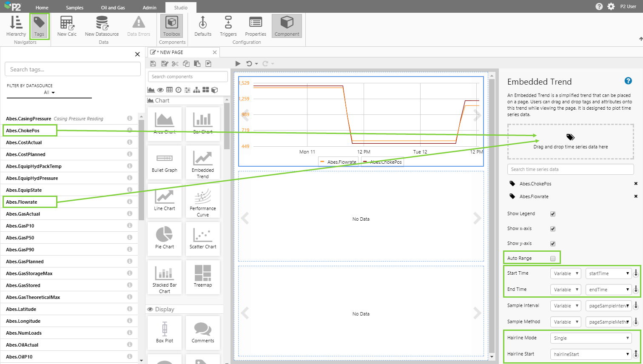Open the Hierarchy navigator

pos(16,26)
